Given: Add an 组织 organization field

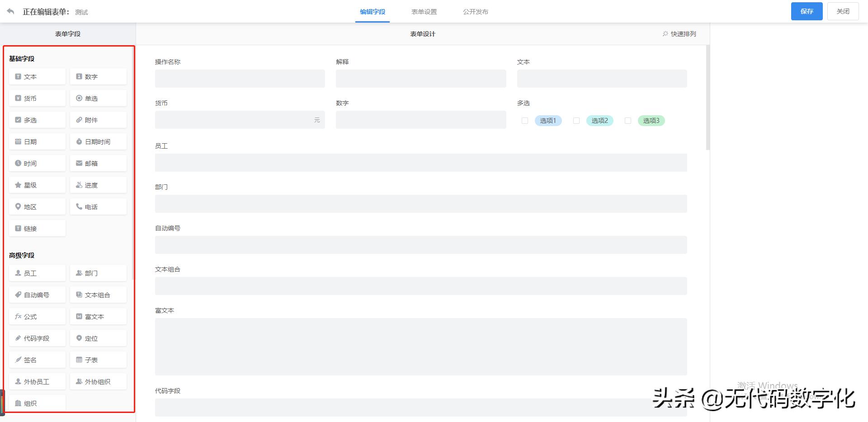Looking at the screenshot, I should coord(37,403).
